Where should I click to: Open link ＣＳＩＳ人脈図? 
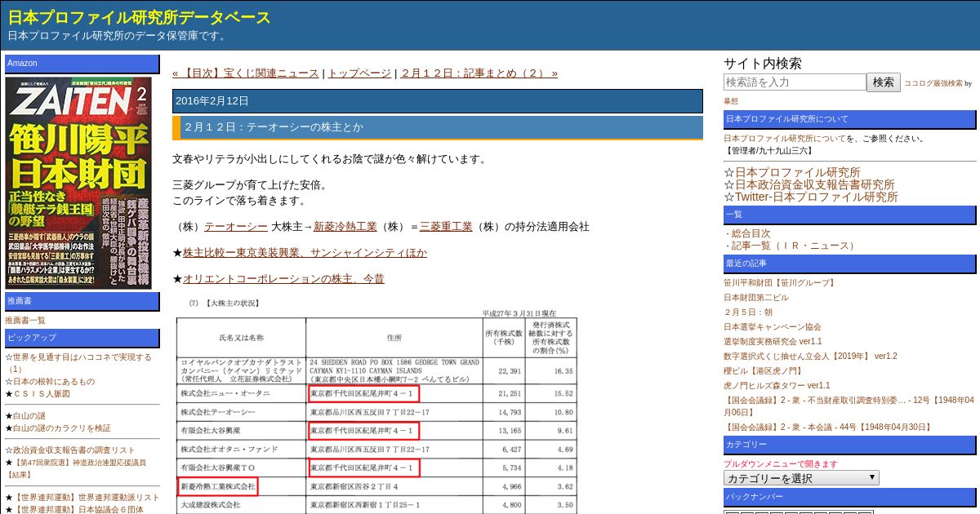pyautogui.click(x=42, y=393)
